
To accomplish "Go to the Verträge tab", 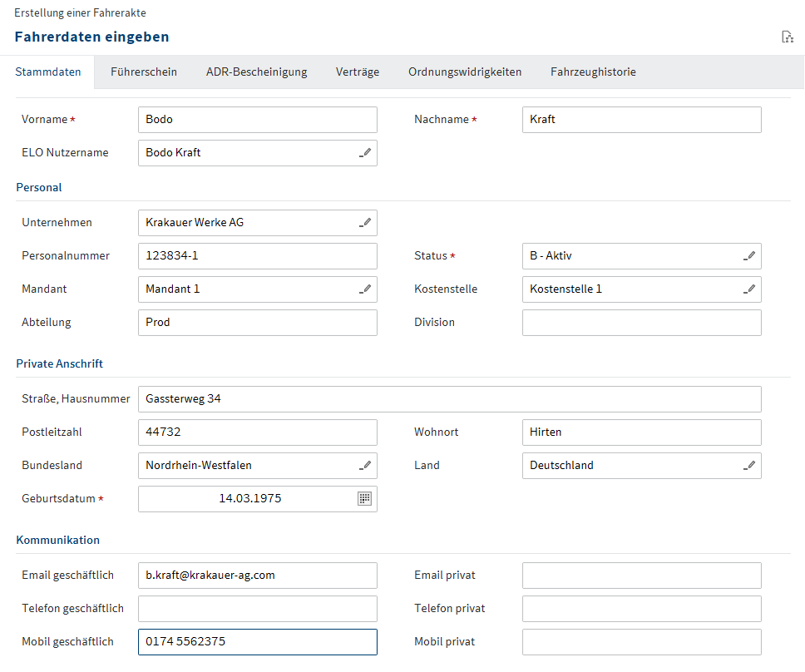I will coord(358,72).
